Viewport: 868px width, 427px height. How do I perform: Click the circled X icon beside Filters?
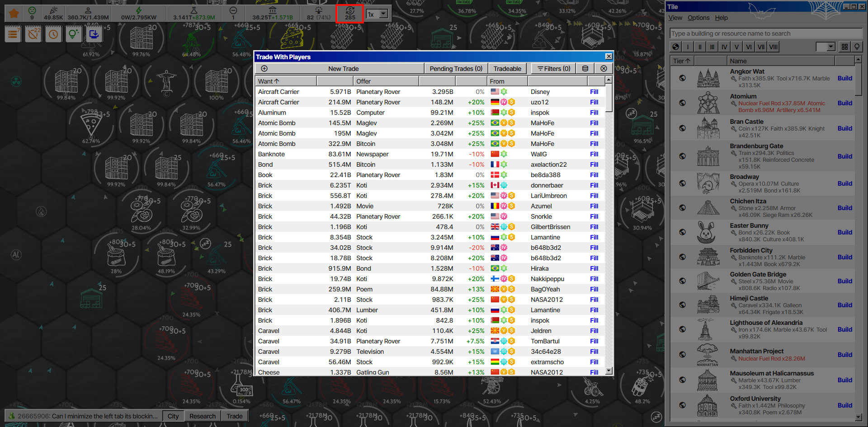(x=604, y=69)
